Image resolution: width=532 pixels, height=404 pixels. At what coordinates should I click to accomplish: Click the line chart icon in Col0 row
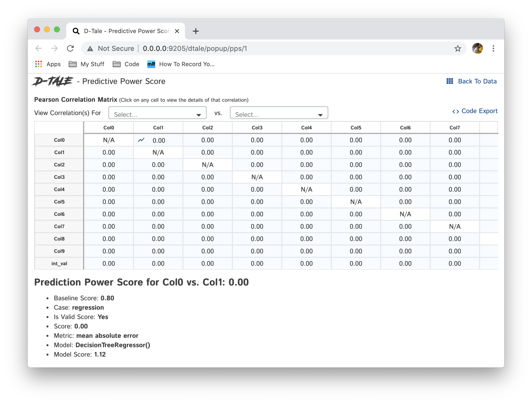click(141, 140)
